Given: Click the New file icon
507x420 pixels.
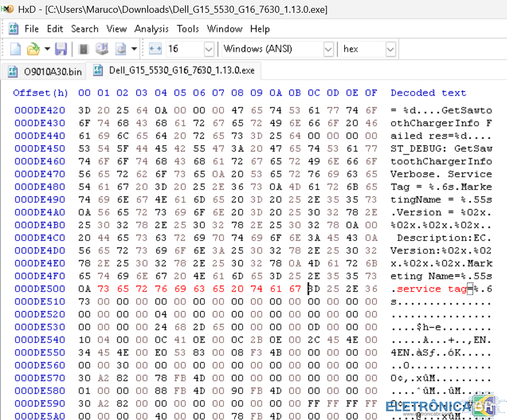Looking at the screenshot, I should click(x=16, y=49).
